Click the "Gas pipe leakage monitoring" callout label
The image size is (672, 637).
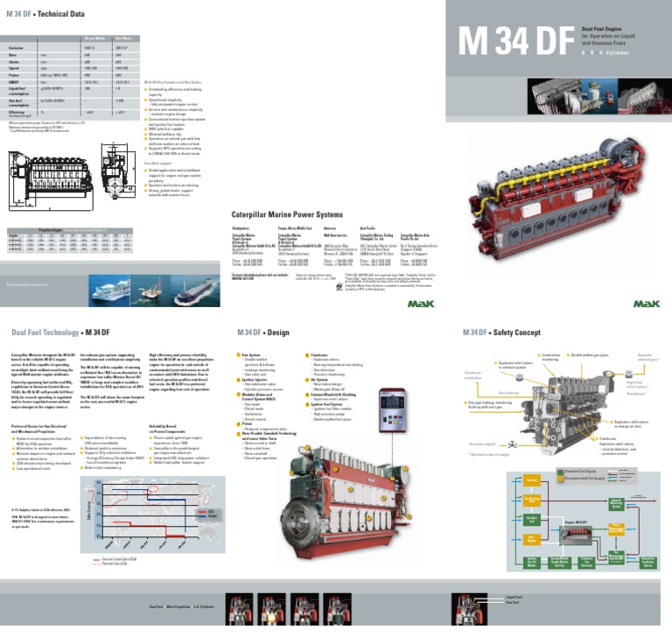[x=490, y=404]
